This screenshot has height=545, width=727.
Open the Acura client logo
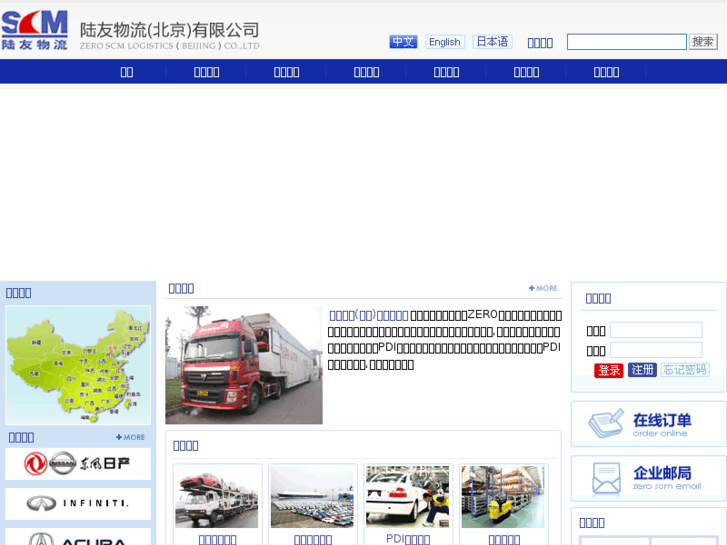(x=78, y=538)
